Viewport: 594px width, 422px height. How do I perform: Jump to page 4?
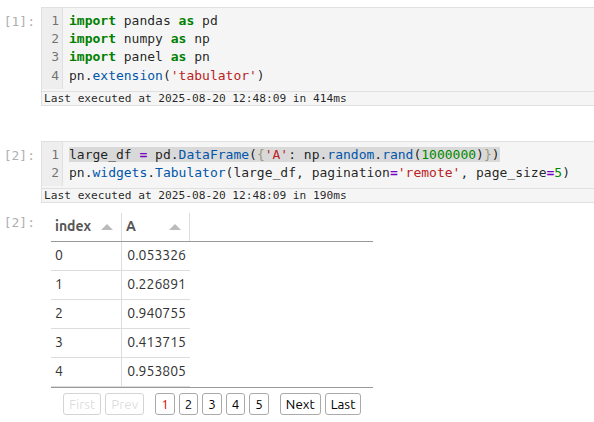pyautogui.click(x=236, y=404)
